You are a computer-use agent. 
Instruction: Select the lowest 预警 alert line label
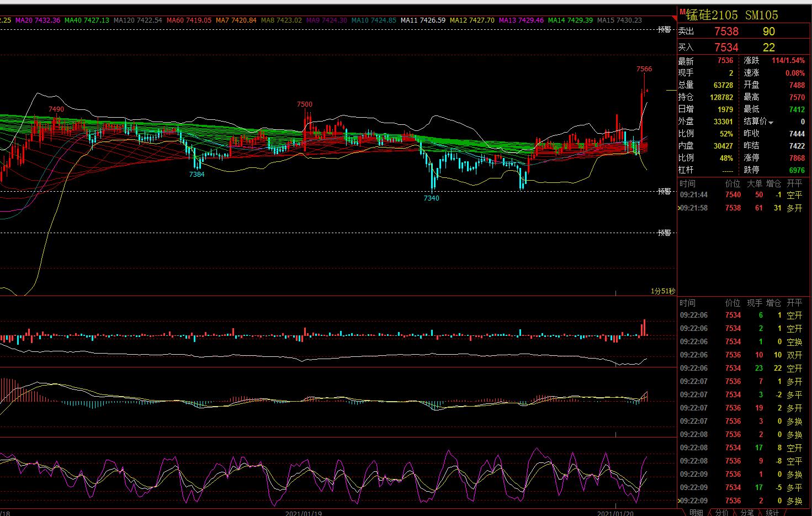click(x=665, y=233)
